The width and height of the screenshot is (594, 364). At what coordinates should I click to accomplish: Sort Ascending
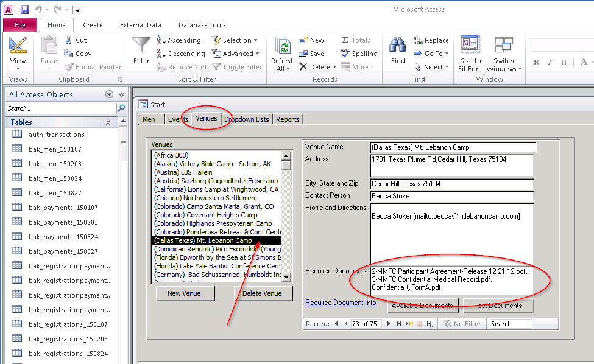(x=179, y=40)
